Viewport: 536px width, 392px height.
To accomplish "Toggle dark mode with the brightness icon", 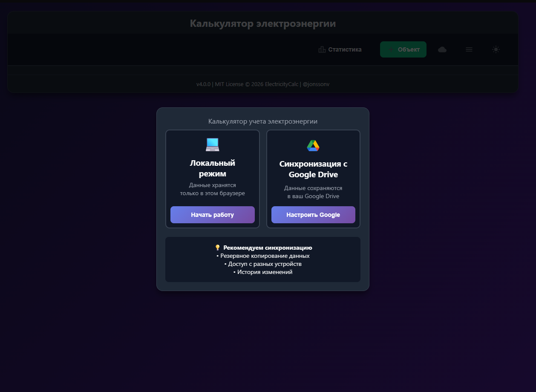I will [496, 49].
